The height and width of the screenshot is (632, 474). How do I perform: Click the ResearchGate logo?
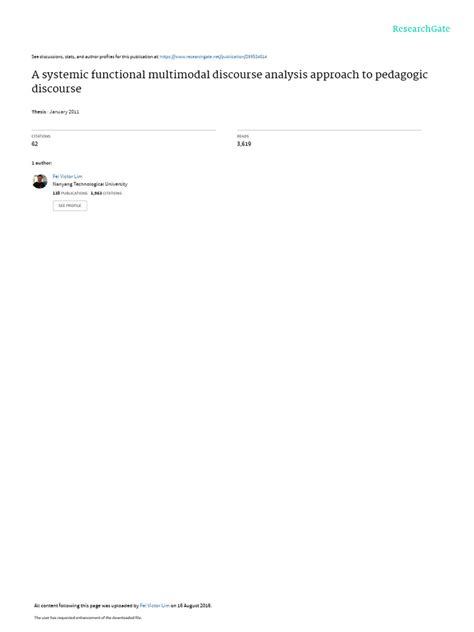[x=421, y=29]
